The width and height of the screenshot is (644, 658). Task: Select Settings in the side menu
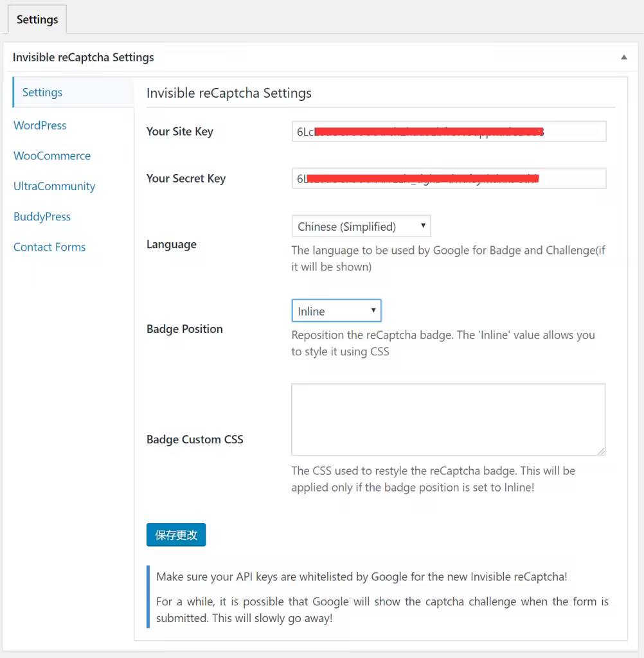[73, 92]
